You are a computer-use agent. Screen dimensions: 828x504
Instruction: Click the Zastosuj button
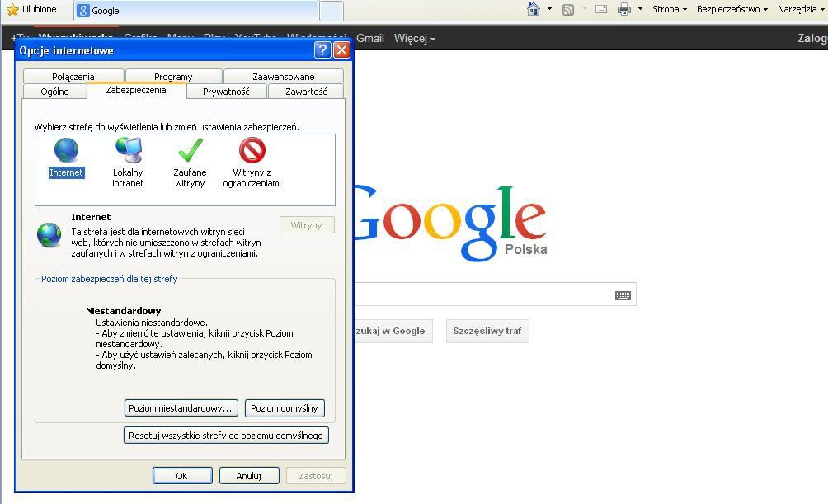(316, 475)
